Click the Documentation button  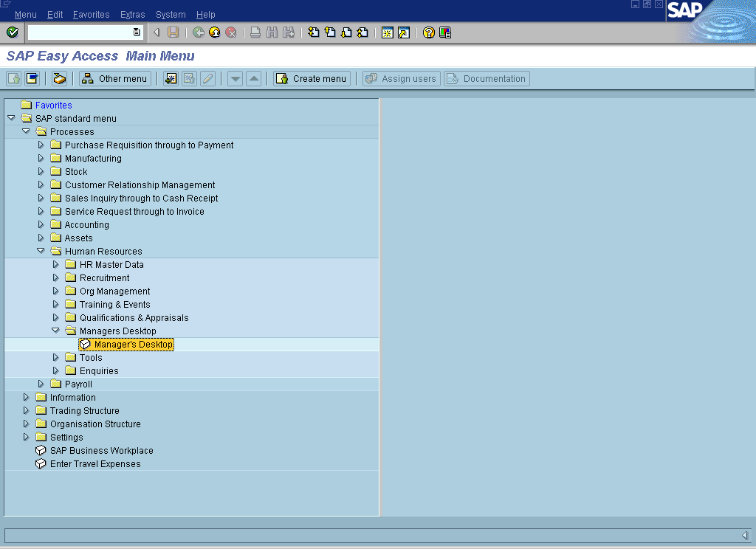point(487,78)
